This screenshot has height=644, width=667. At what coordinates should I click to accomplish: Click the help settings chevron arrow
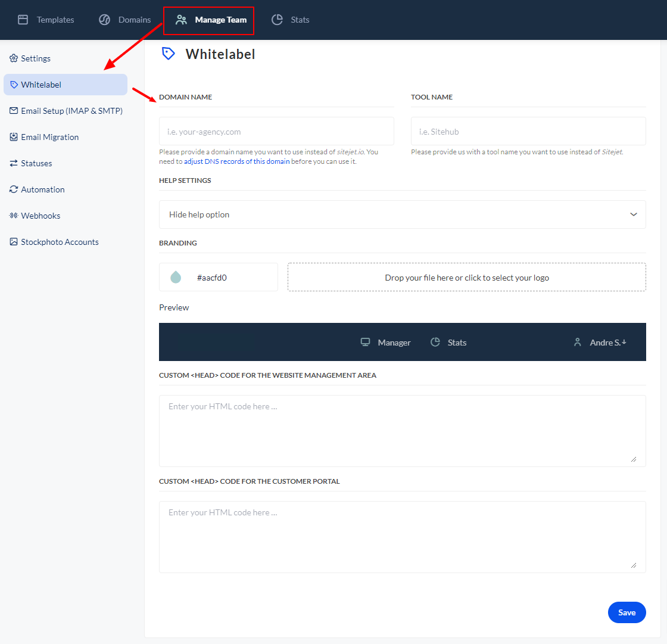pos(634,214)
